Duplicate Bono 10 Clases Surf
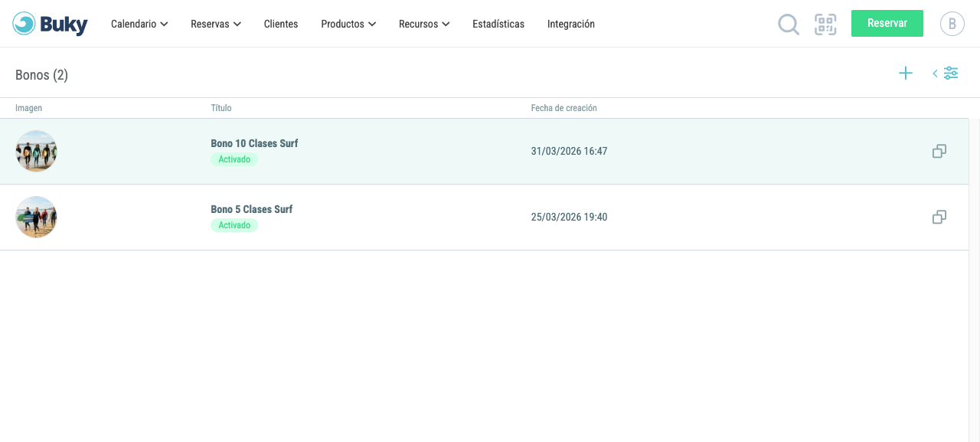This screenshot has height=442, width=980. [x=939, y=152]
